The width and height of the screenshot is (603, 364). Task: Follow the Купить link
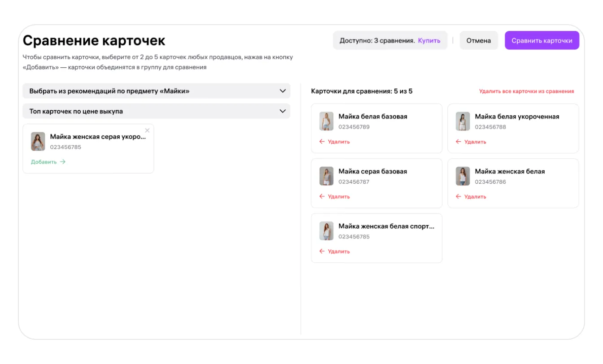tap(429, 40)
